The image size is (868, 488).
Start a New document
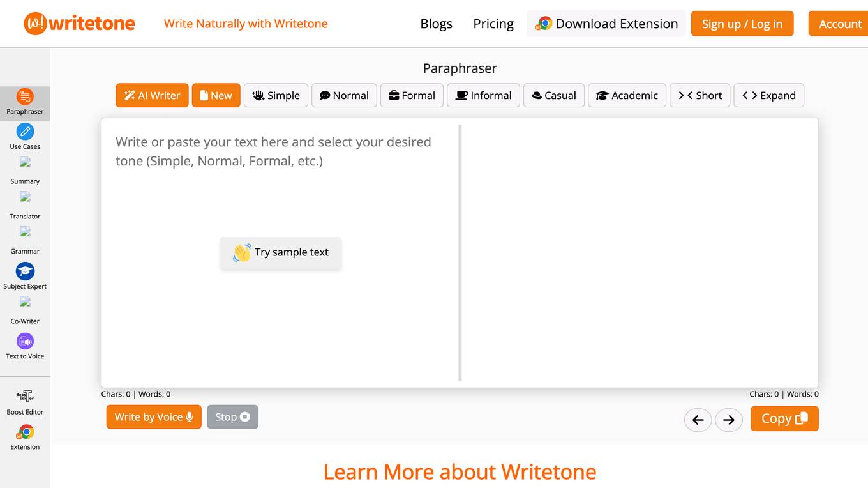216,95
